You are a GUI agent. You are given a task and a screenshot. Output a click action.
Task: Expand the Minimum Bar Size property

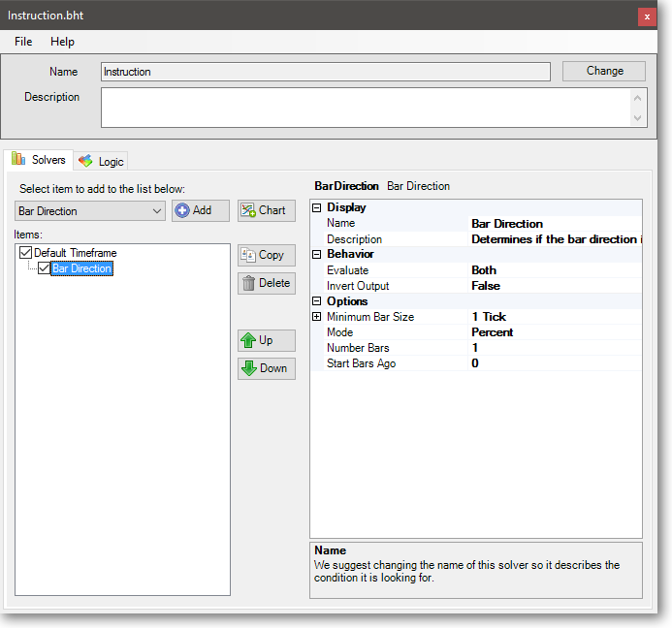pyautogui.click(x=316, y=317)
